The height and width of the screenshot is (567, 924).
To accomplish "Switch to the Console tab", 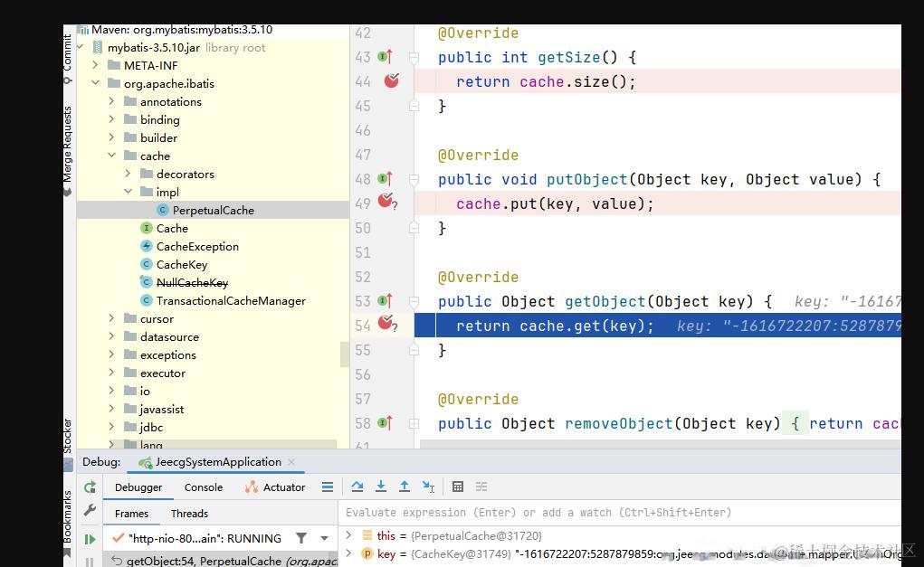I will tap(204, 487).
